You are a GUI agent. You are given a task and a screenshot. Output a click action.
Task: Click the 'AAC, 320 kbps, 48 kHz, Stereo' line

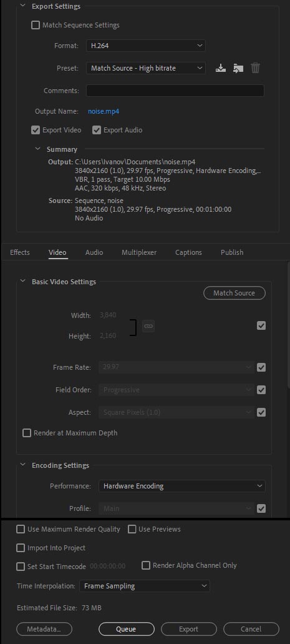[x=120, y=188]
